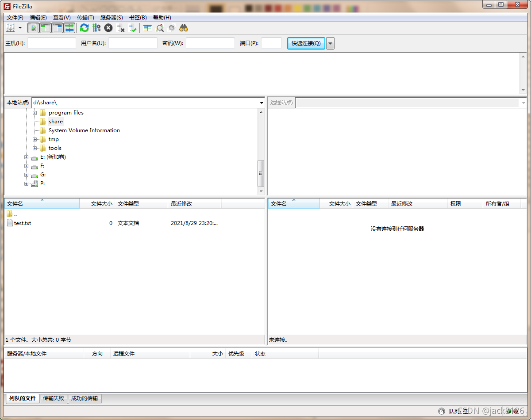Select the tmp folder
The height and width of the screenshot is (420, 531).
54,139
